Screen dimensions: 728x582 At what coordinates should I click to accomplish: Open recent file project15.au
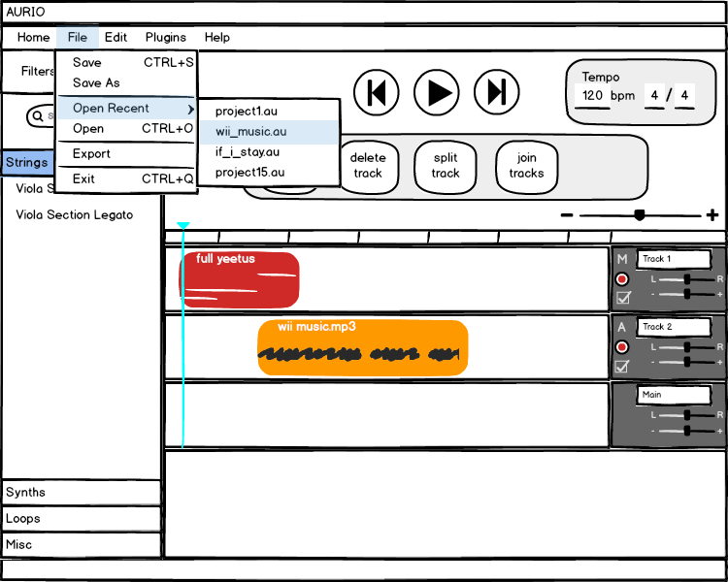click(269, 173)
